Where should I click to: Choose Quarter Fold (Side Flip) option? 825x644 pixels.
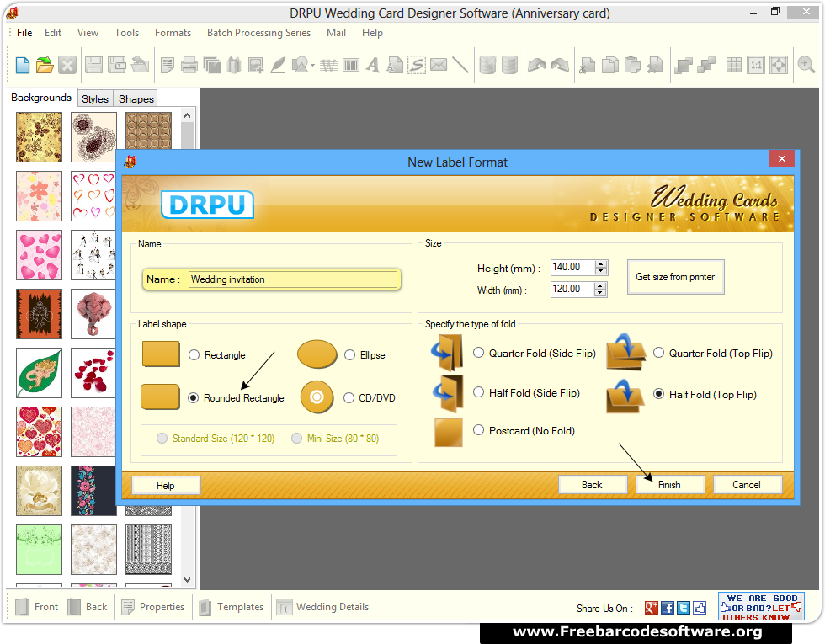478,353
